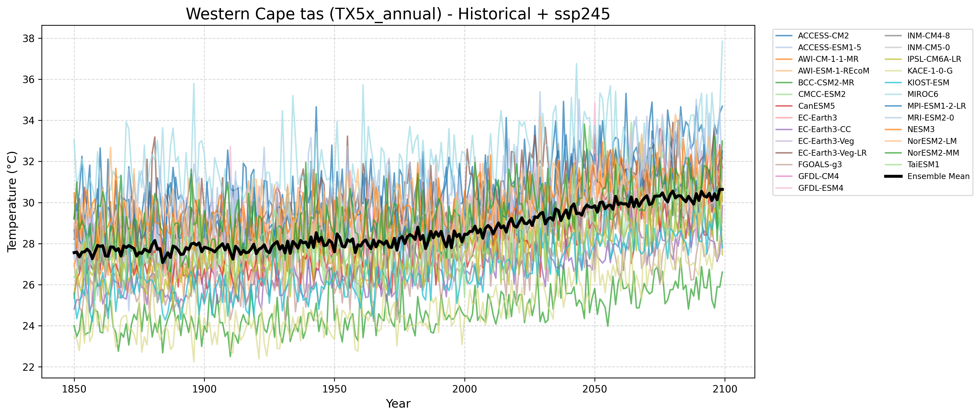Viewport: 980px width, 417px height.
Task: Click the KIOST-ESM cyan legend swatch
Action: [x=893, y=83]
